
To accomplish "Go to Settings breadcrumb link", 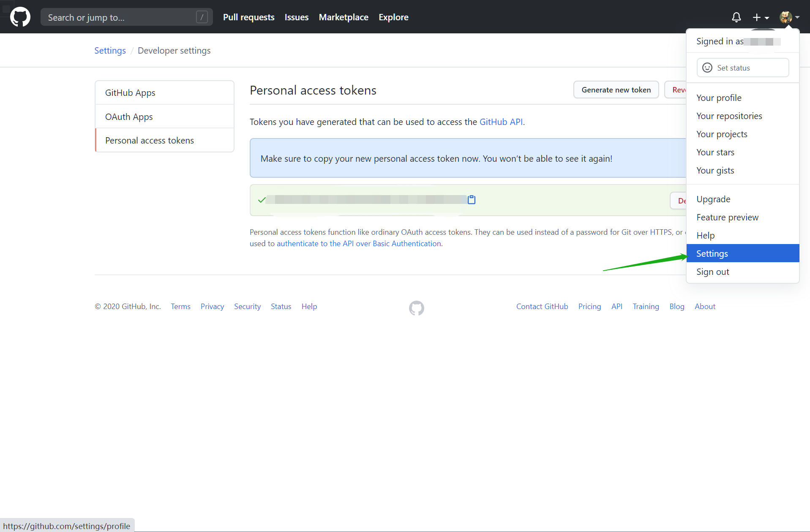I will (x=110, y=51).
